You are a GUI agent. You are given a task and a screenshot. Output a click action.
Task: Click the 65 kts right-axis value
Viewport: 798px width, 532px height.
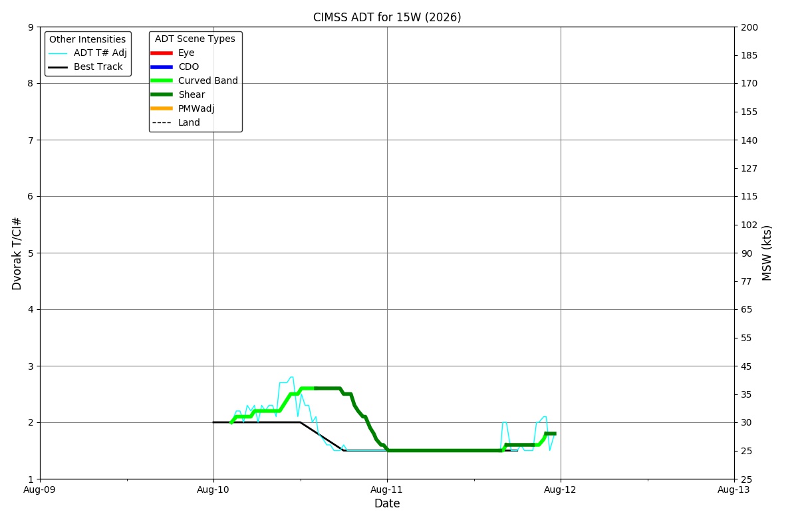pyautogui.click(x=746, y=310)
